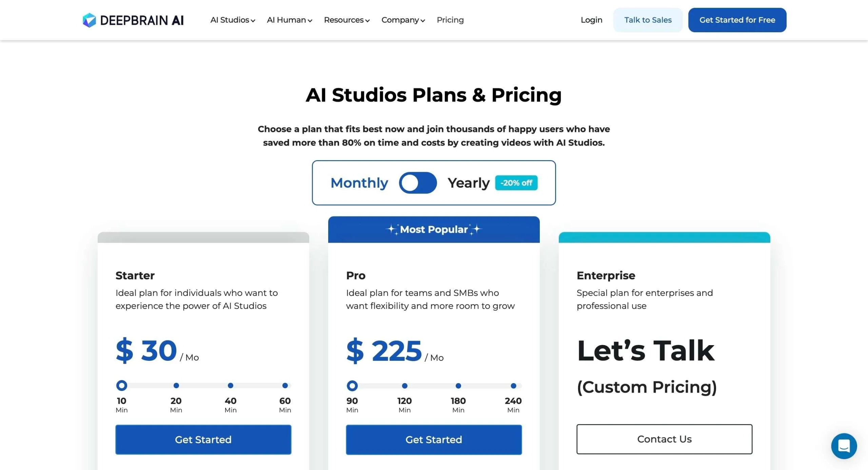The width and height of the screenshot is (868, 470).
Task: Click the sparkle icon left of Most Popular
Action: pos(392,229)
